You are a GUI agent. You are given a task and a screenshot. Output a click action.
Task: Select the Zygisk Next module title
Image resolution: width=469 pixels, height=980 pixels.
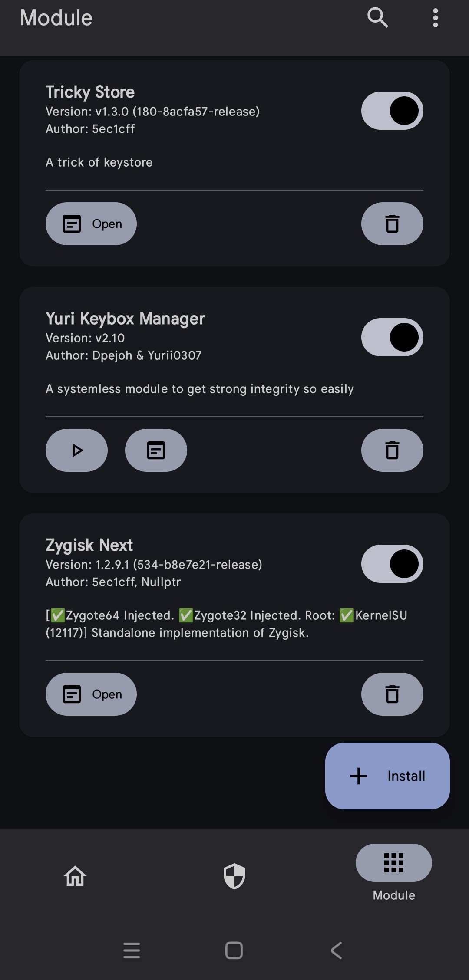pyautogui.click(x=89, y=545)
